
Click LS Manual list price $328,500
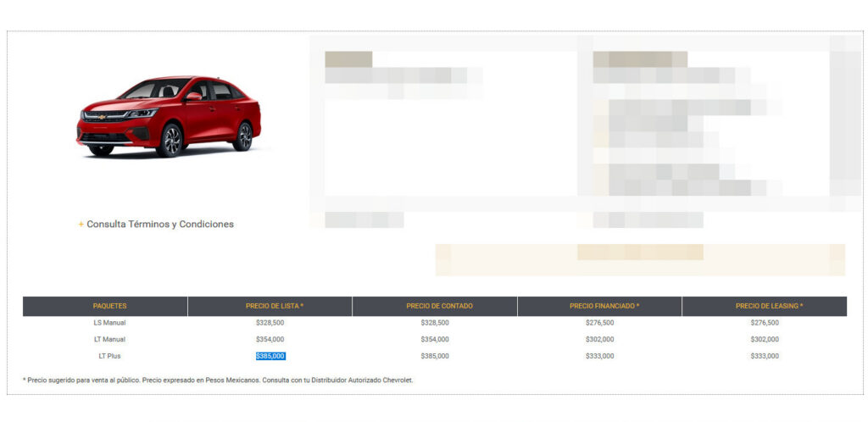pos(270,323)
